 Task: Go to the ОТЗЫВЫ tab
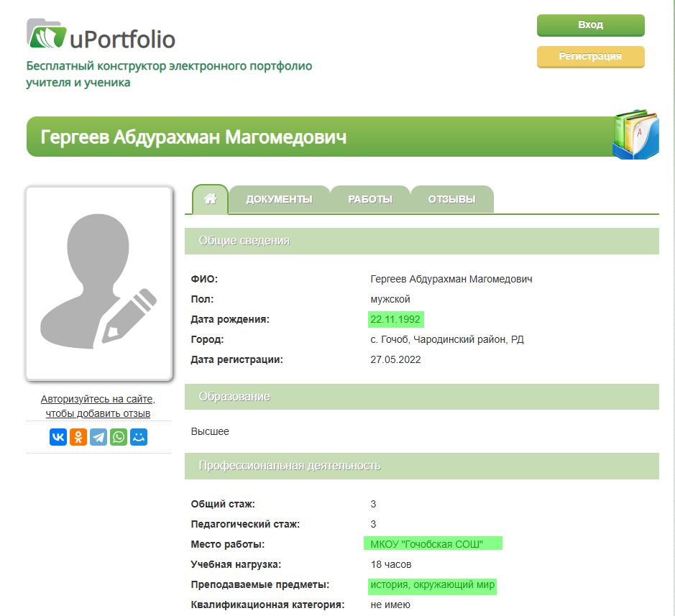click(451, 199)
